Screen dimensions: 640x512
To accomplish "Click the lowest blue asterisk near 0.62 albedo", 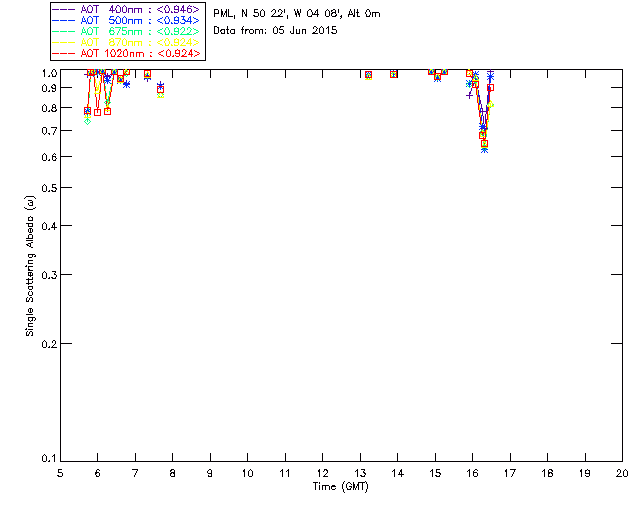I will [x=484, y=150].
